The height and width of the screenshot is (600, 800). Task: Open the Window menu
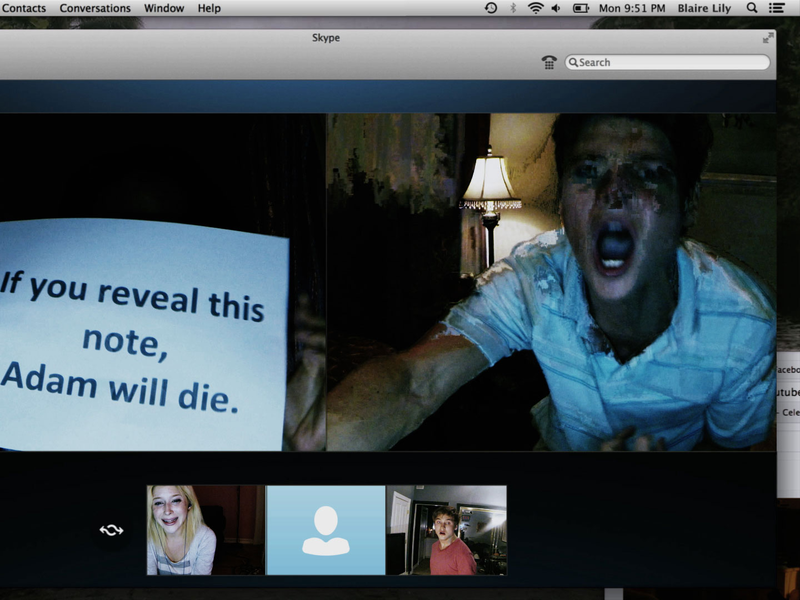(x=164, y=8)
